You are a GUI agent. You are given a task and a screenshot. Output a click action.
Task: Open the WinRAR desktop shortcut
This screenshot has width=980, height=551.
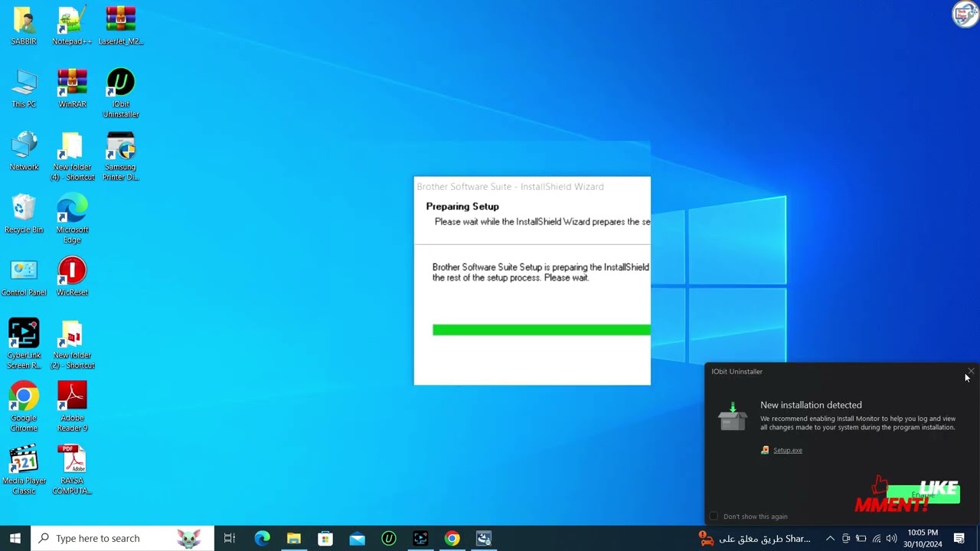pyautogui.click(x=72, y=89)
